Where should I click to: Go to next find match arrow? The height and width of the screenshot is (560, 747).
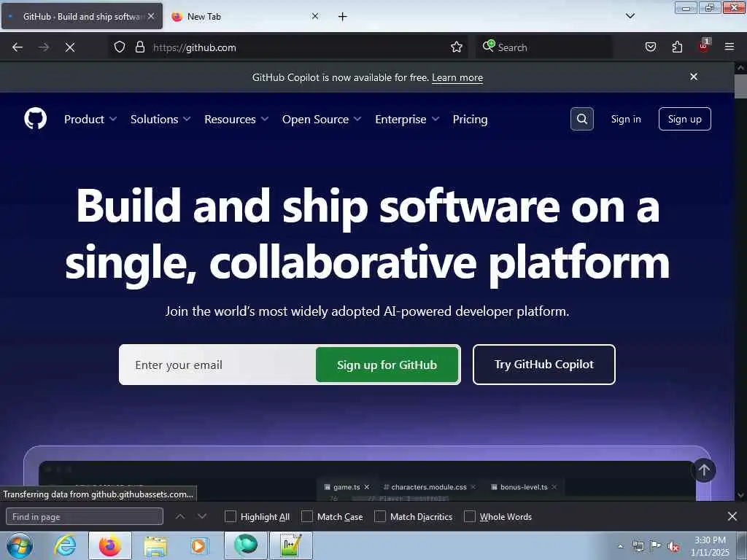[202, 516]
